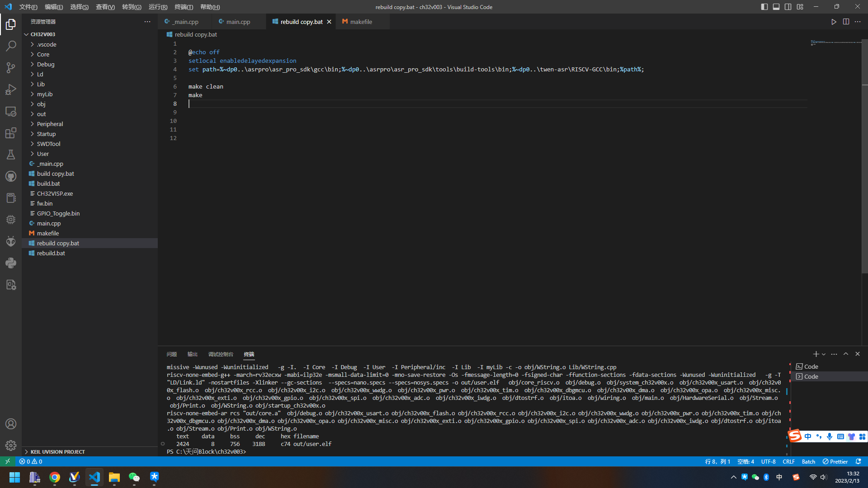868x488 pixels.
Task: Select the second Code terminal instance
Action: point(829,376)
